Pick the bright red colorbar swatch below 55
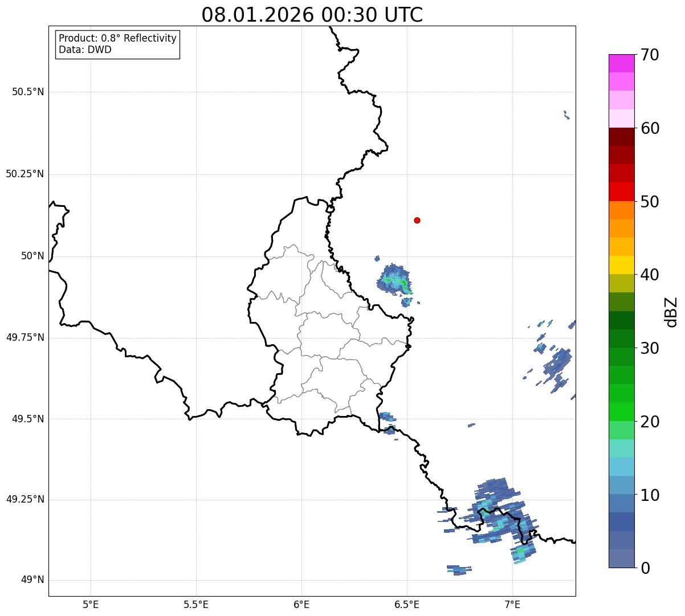The image size is (685, 616). click(x=621, y=192)
